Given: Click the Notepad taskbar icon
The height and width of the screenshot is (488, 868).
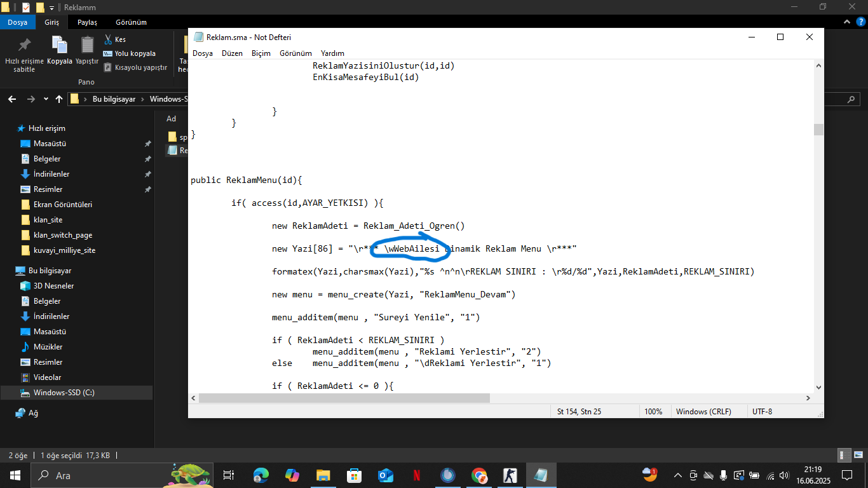Looking at the screenshot, I should pyautogui.click(x=541, y=475).
